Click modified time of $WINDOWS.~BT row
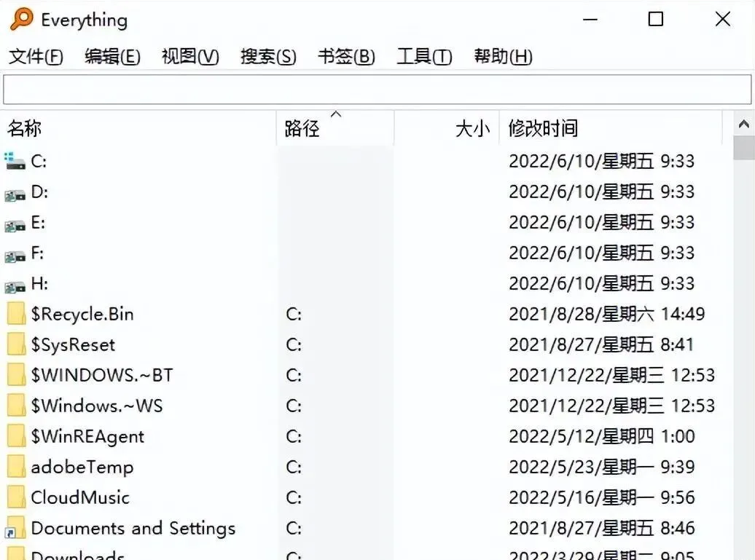This screenshot has height=560, width=755. tap(612, 375)
